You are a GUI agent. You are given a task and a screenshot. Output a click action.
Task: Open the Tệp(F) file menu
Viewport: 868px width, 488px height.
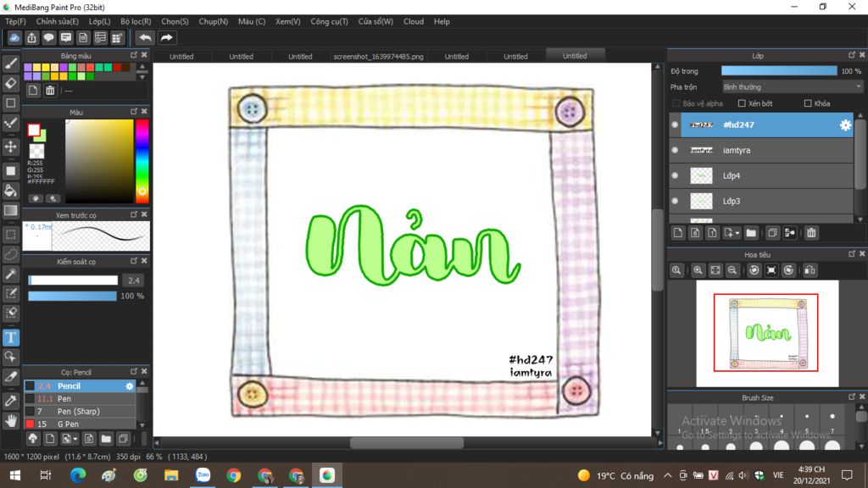15,21
